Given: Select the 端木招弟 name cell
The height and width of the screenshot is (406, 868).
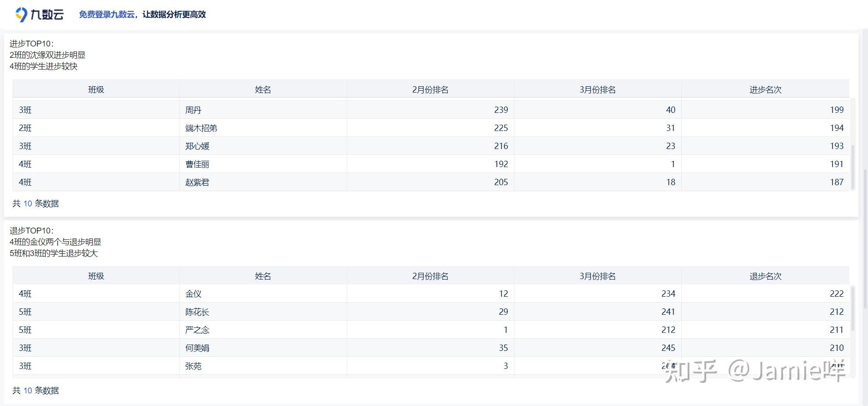Looking at the screenshot, I should [x=201, y=128].
